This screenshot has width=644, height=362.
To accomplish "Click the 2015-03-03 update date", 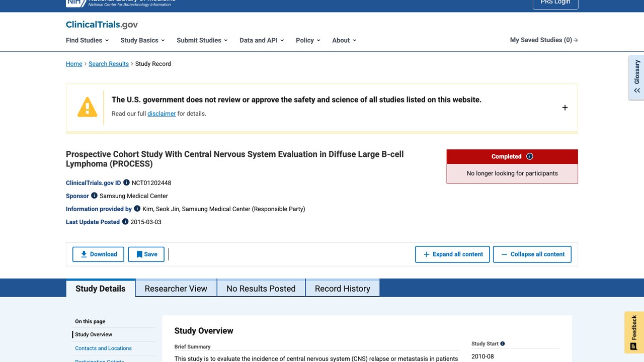I will (146, 222).
